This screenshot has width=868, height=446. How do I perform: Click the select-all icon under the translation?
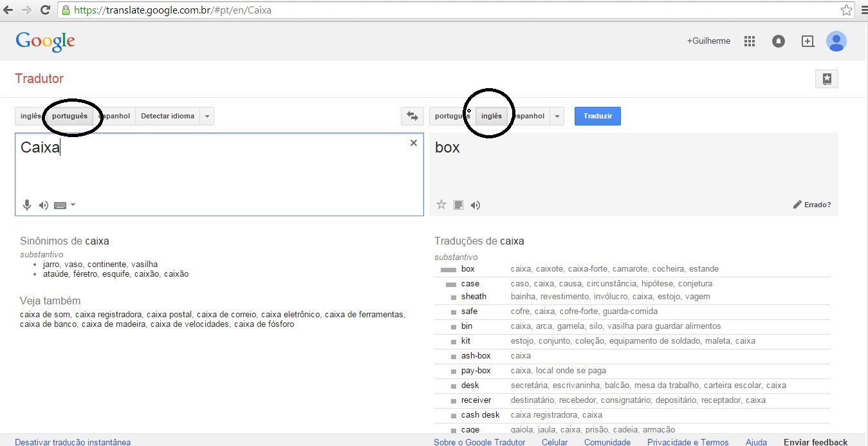458,205
